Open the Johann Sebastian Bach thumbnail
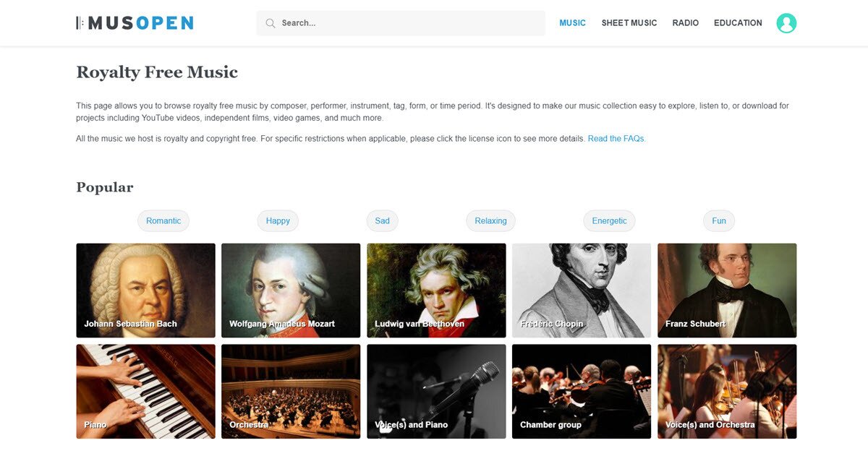This screenshot has height=469, width=868. [x=145, y=291]
